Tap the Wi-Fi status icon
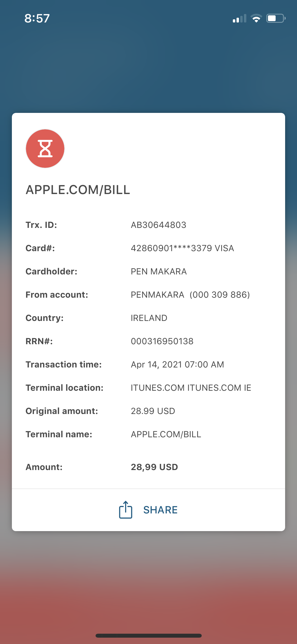 pos(256,18)
